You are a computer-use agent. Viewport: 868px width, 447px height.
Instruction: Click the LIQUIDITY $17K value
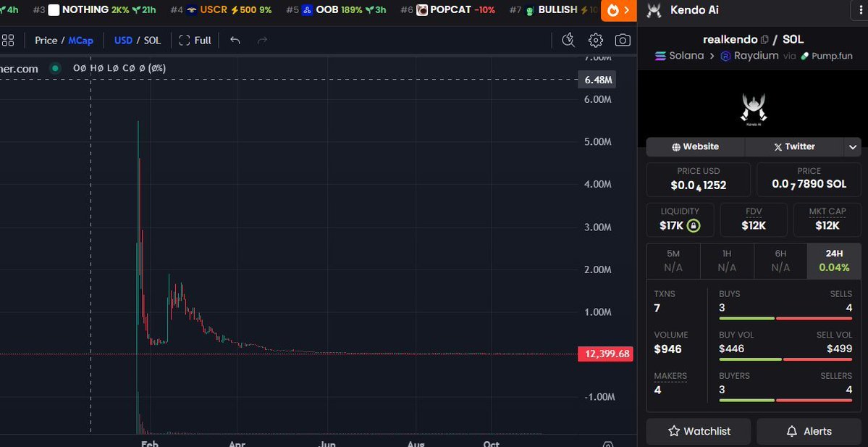click(672, 225)
